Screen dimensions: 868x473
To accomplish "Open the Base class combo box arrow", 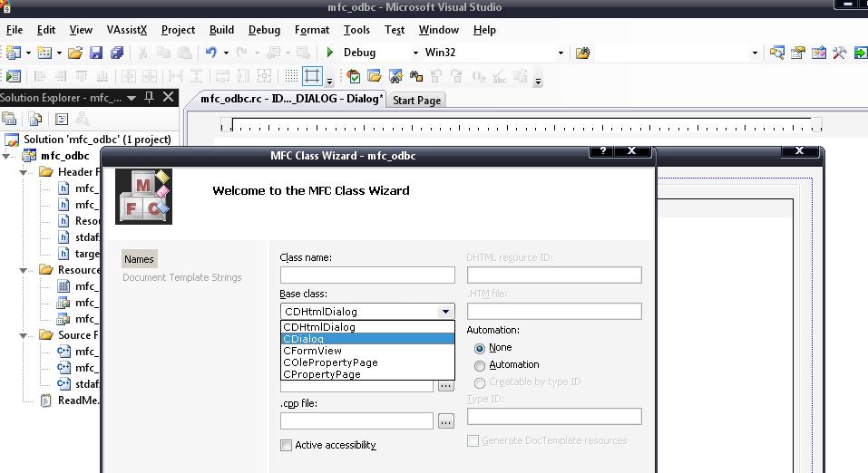I will point(445,312).
